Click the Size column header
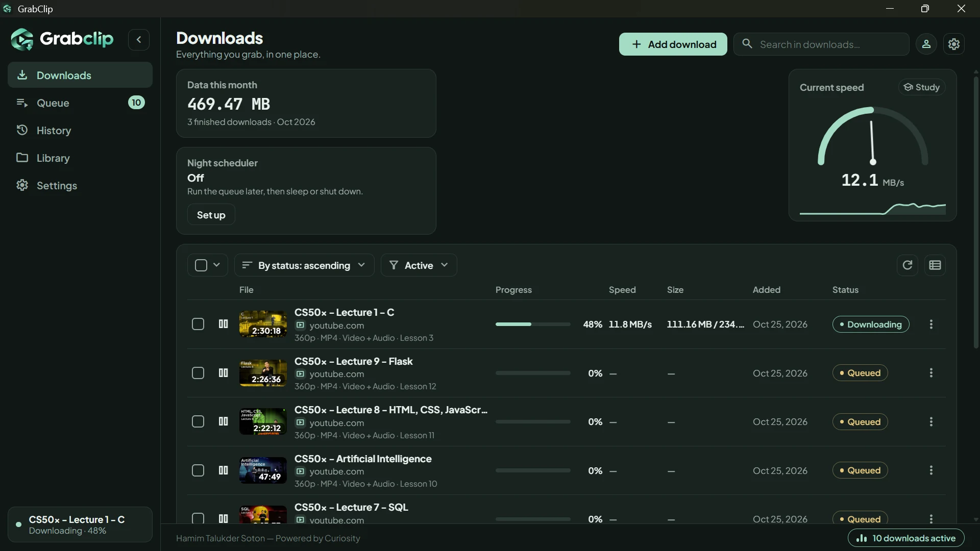 tap(675, 290)
